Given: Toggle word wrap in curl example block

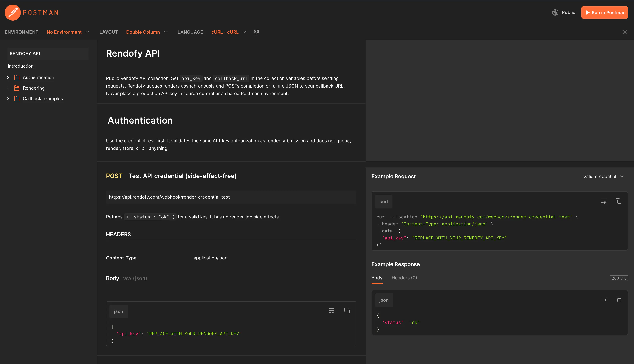Looking at the screenshot, I should tap(603, 201).
